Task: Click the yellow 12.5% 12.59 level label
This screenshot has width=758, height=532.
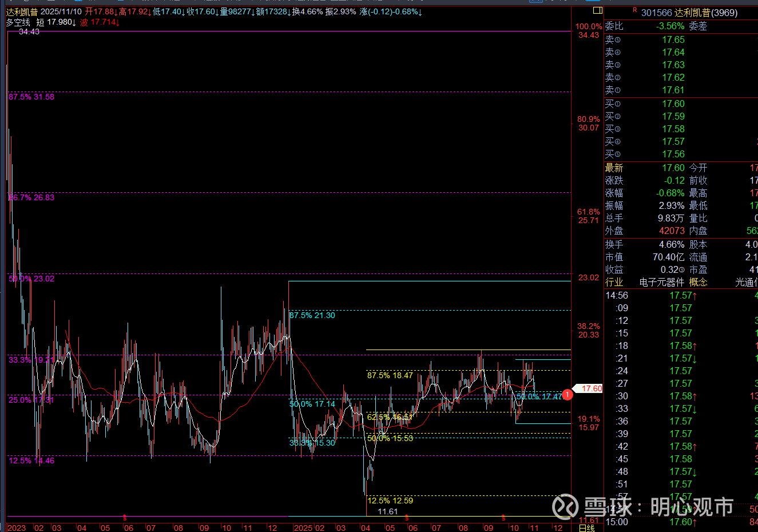Action: (x=390, y=501)
